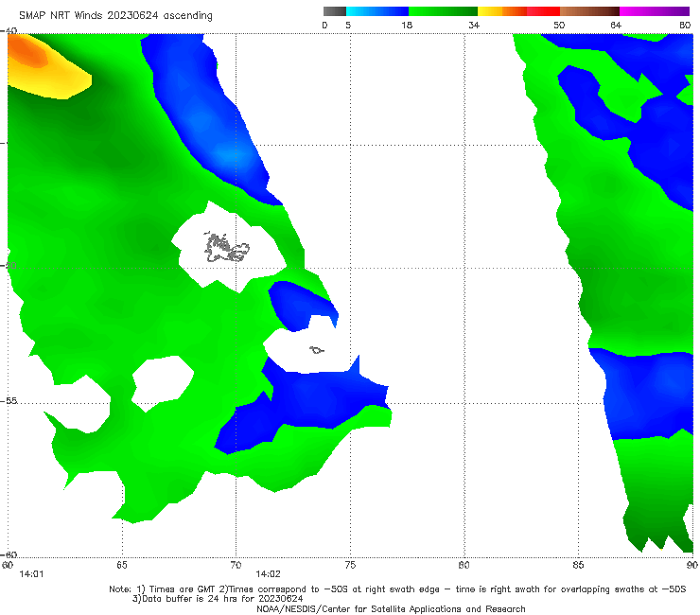The width and height of the screenshot is (700, 615).
Task: Click the yellow-orange colorbar segment
Action: 502,11
